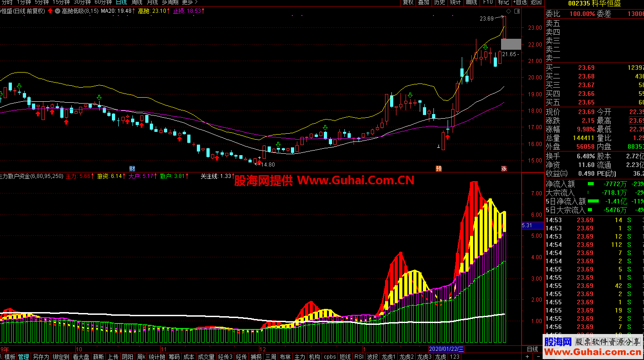Select the 15分钟 period tab
The height and width of the screenshot is (360, 644).
61,2
